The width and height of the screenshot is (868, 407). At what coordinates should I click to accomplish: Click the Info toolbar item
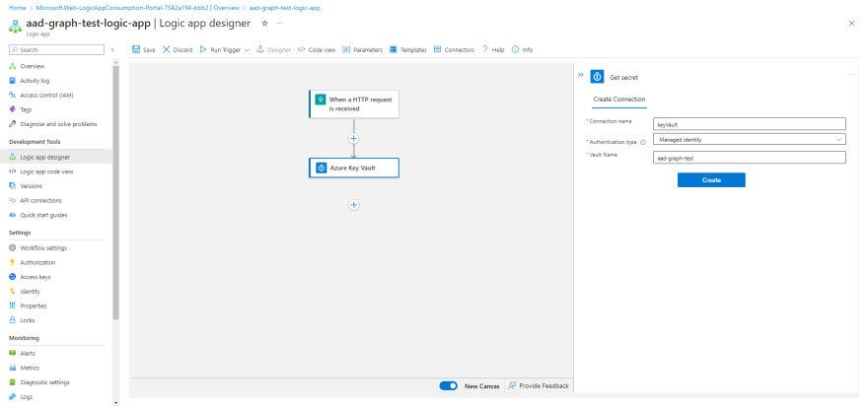pyautogui.click(x=522, y=50)
